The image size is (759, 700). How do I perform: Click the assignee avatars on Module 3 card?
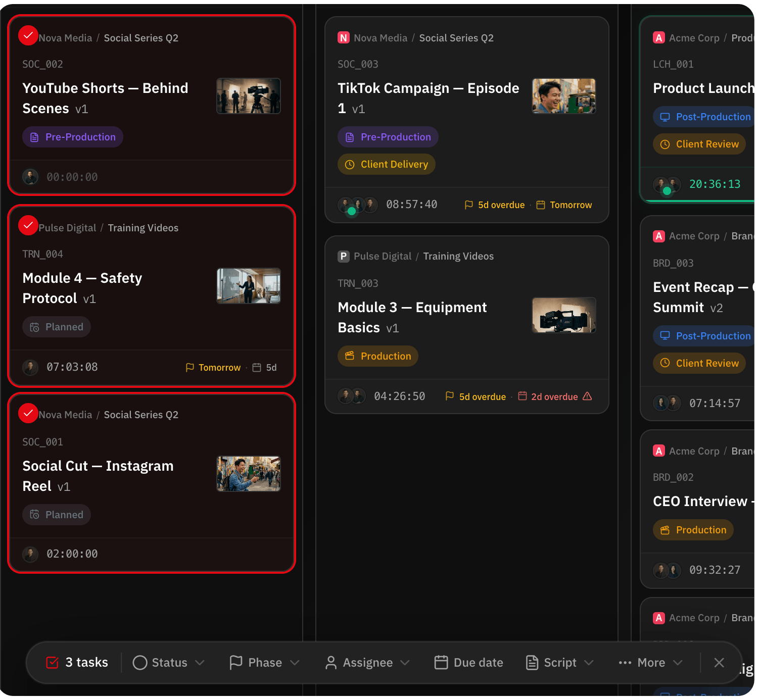pyautogui.click(x=352, y=396)
